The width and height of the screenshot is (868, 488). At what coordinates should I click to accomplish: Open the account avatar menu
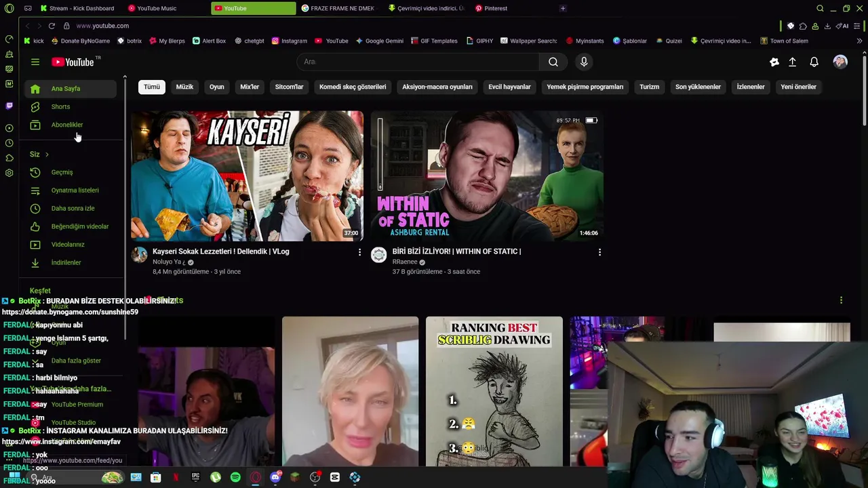coord(840,62)
